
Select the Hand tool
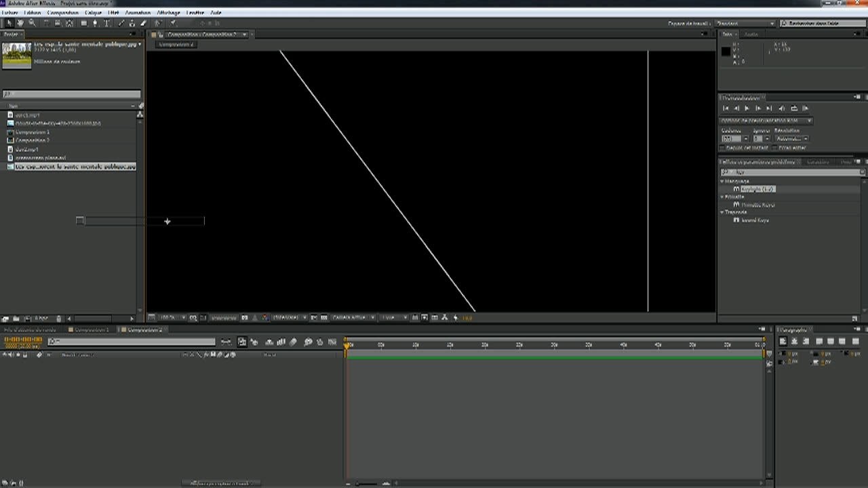pos(20,23)
